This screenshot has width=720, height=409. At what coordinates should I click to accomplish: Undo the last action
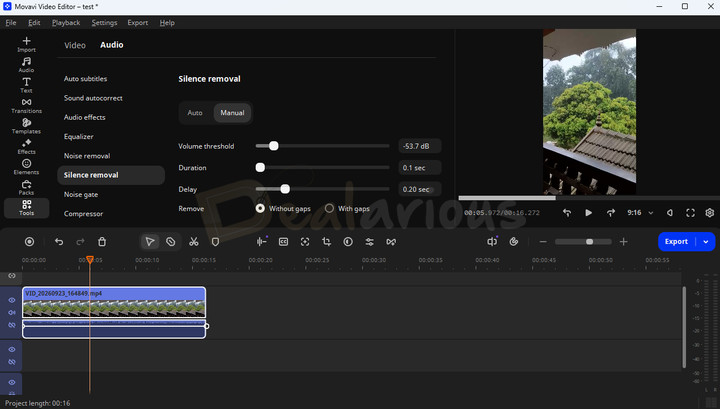59,241
